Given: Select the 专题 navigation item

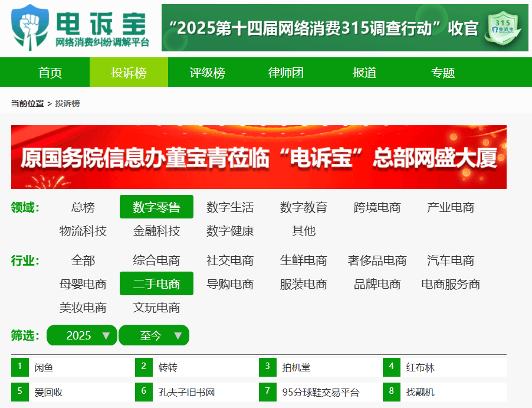Looking at the screenshot, I should click(443, 73).
